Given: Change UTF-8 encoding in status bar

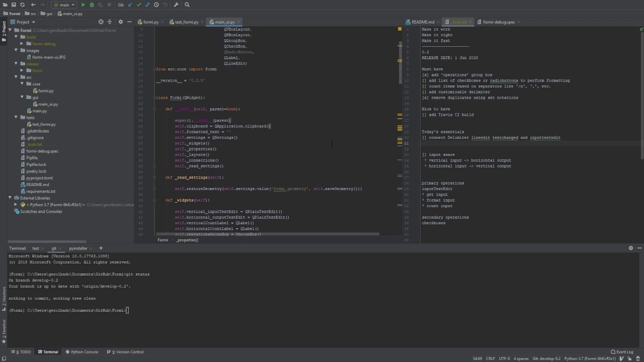Looking at the screenshot, I should click(x=504, y=358).
